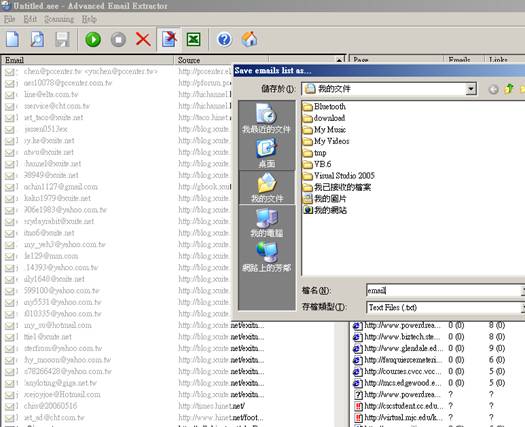Select the My Web Sites folder (我的網站)
This screenshot has width=525, height=427.
click(325, 210)
